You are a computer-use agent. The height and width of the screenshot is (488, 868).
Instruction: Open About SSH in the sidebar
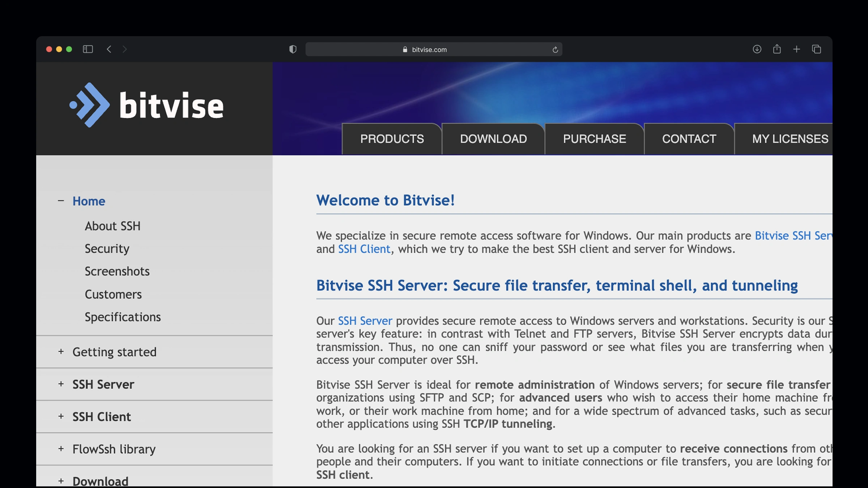[x=112, y=226]
